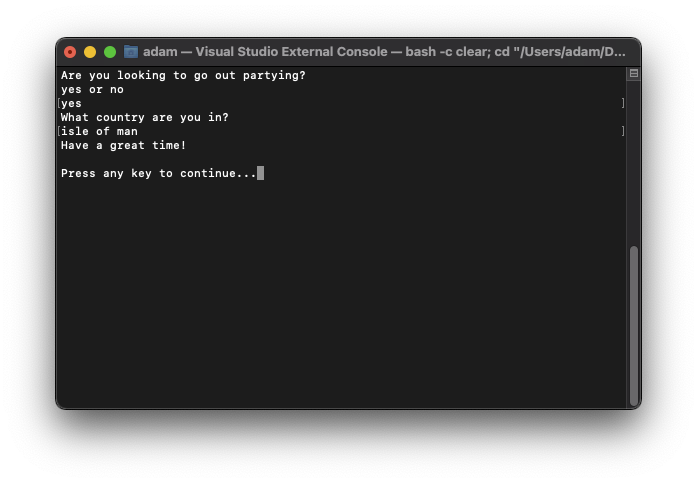697x483 pixels.
Task: Click the 'yes or no' prompt text
Action: 92,89
